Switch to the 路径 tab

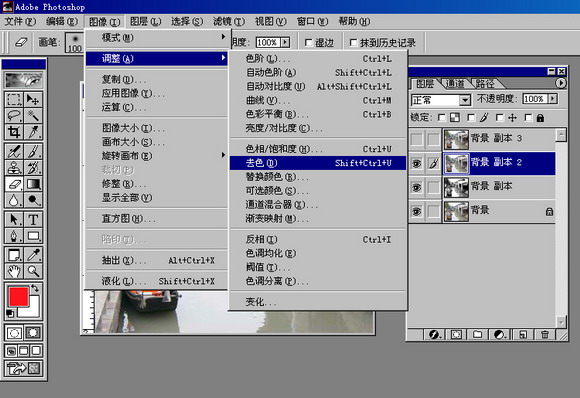(485, 84)
